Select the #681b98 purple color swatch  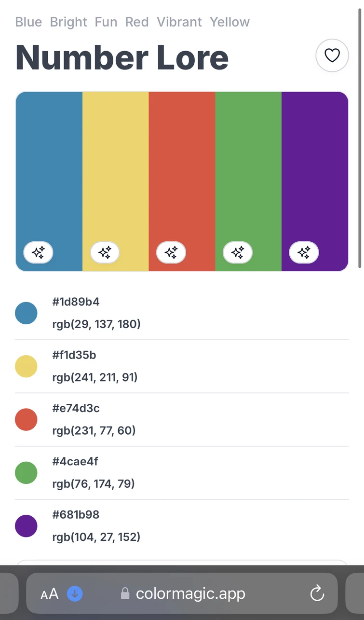coord(26,525)
